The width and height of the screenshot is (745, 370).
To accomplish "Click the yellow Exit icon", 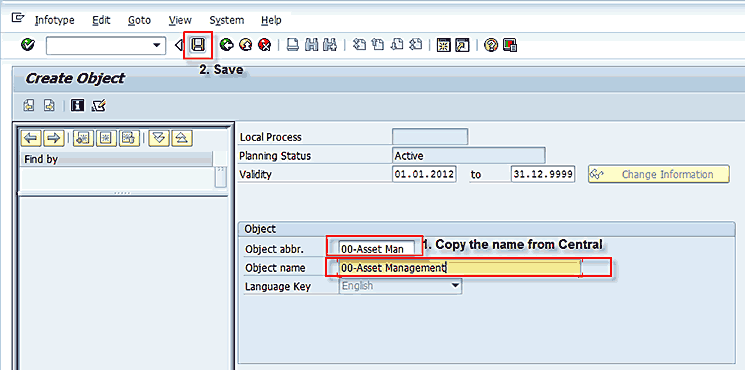I will (245, 45).
